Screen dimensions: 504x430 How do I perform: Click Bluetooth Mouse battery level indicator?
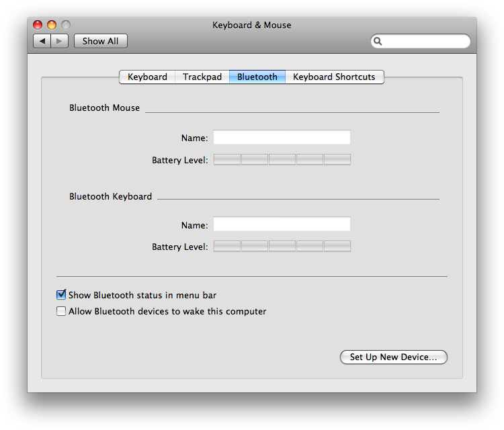282,159
